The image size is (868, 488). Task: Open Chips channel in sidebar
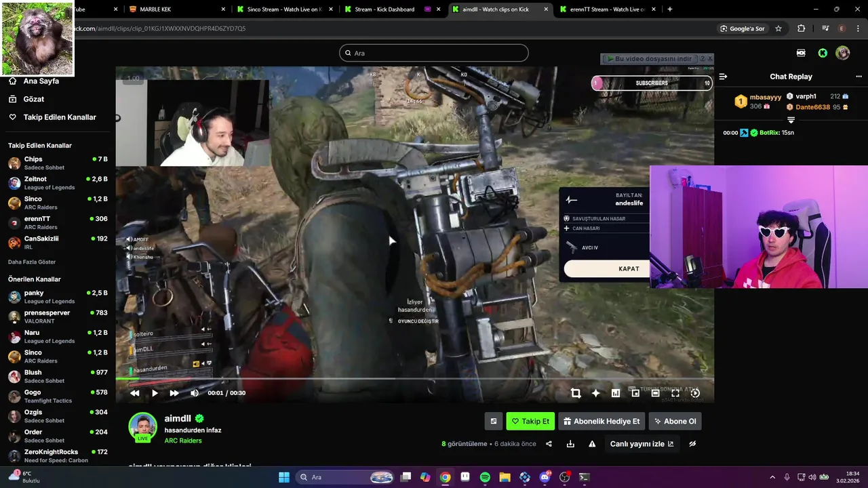pos(58,163)
